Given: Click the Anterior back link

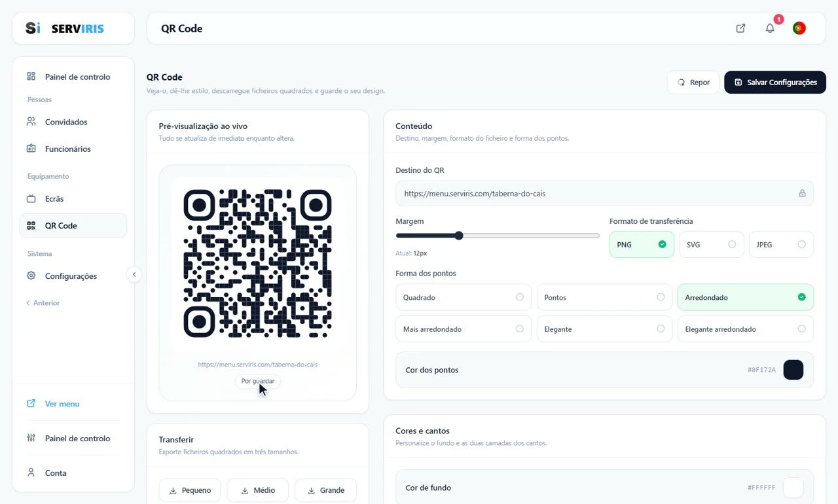Looking at the screenshot, I should 43,303.
